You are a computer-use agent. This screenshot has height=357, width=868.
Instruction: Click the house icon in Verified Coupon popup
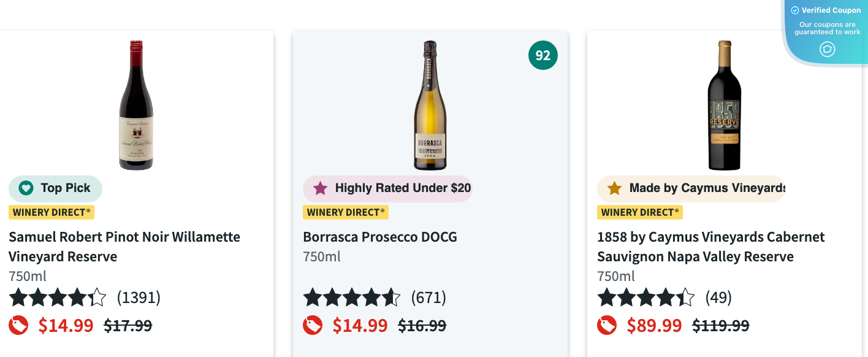pos(827,49)
